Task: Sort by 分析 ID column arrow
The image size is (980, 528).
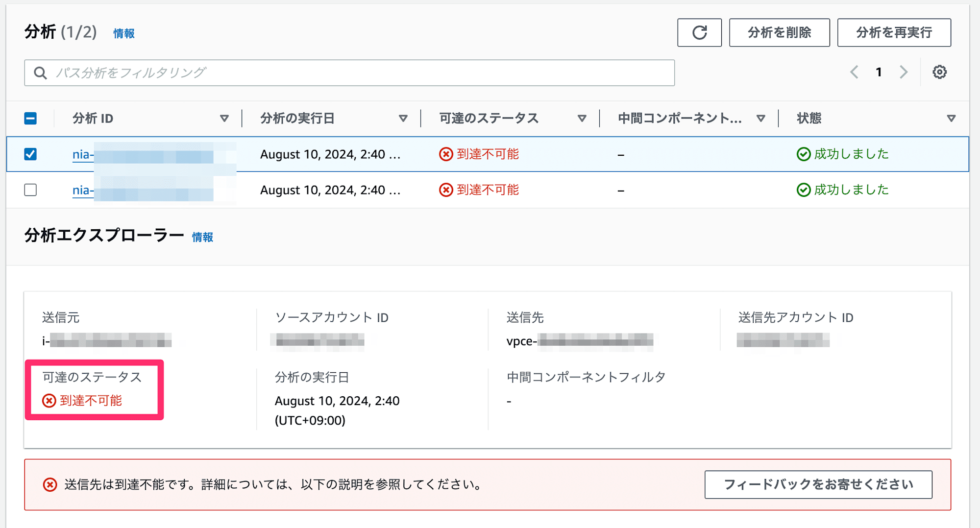Action: coord(224,119)
